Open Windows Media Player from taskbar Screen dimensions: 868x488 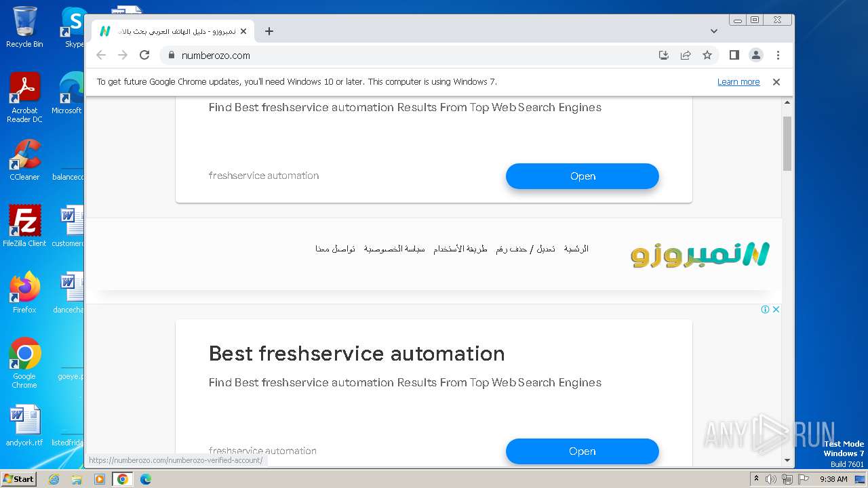tap(100, 479)
